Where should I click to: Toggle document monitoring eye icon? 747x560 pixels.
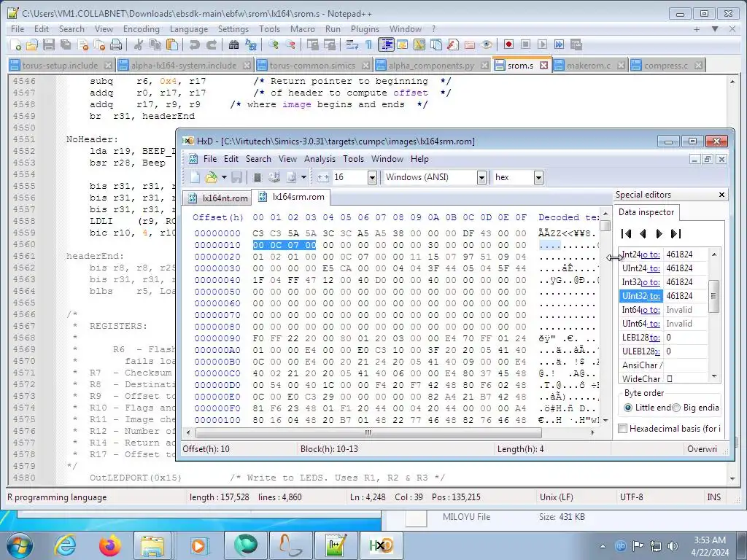pos(487,44)
